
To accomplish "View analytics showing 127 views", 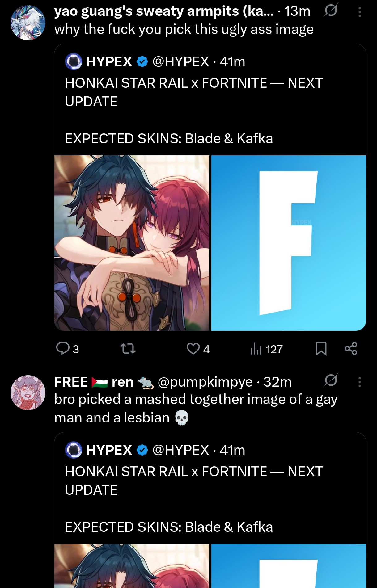I will click(266, 349).
